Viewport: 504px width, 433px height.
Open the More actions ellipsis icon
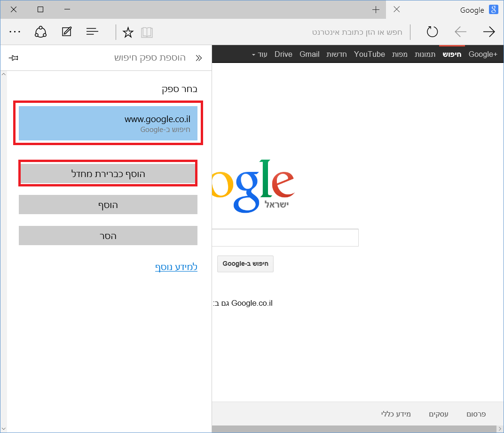[15, 31]
